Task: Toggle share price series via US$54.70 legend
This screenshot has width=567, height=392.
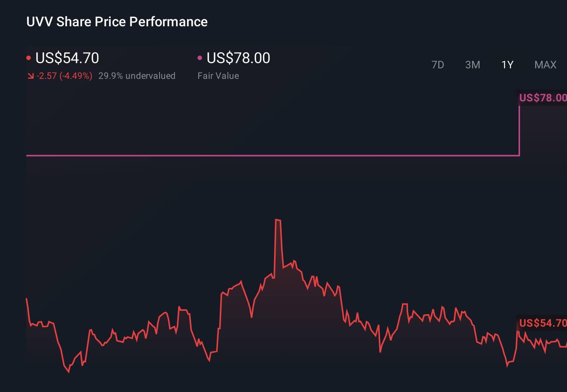Action: pos(67,58)
